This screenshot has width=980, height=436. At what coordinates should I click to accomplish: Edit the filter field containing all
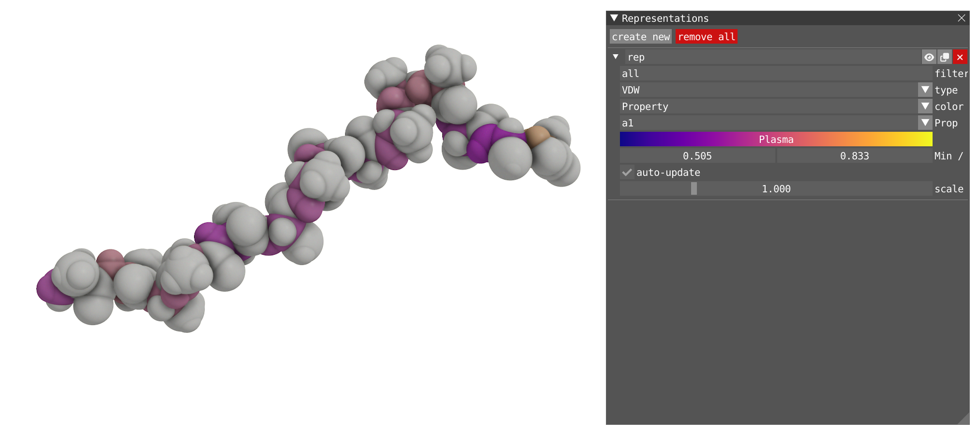[776, 74]
